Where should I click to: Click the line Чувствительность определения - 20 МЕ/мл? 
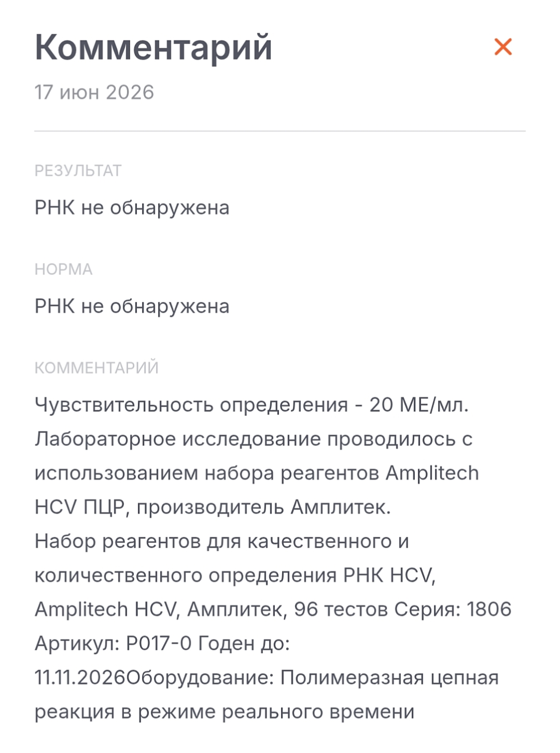click(251, 405)
